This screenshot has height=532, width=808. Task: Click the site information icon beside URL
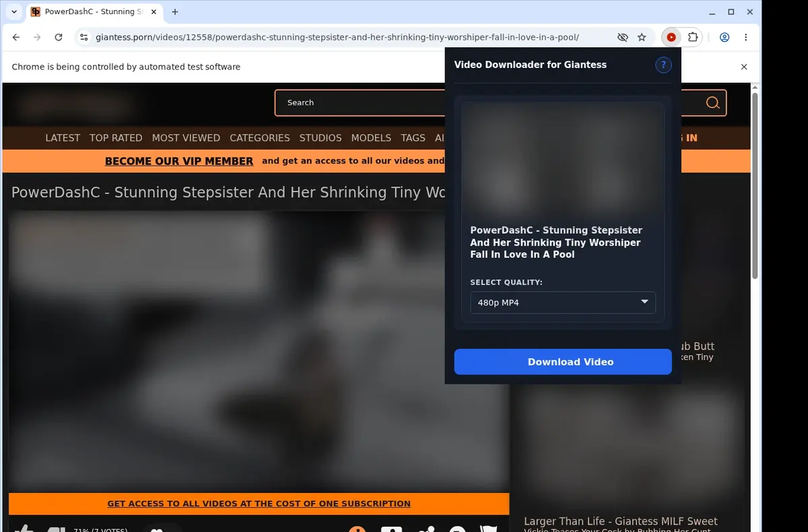pyautogui.click(x=83, y=38)
